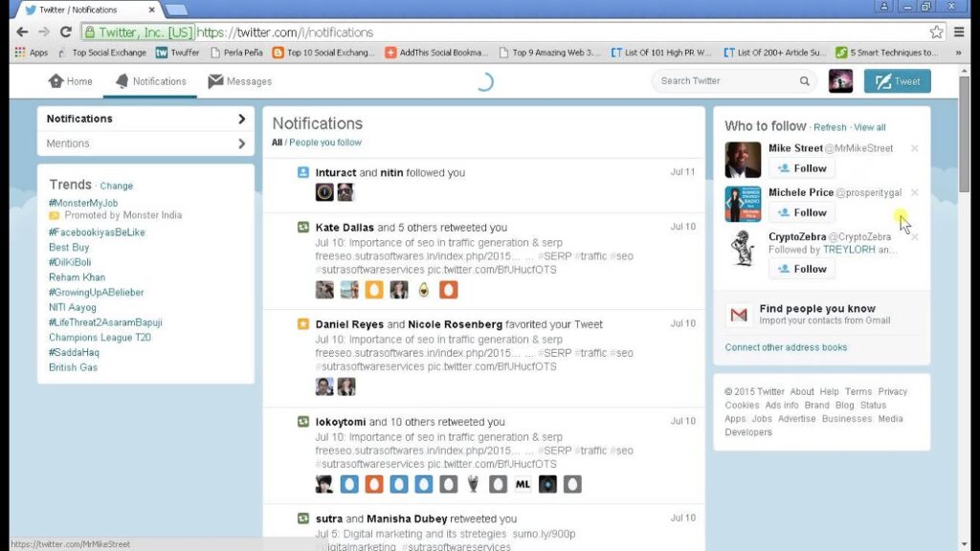Open the British Gas trend
This screenshot has height=551, width=980.
(x=73, y=367)
